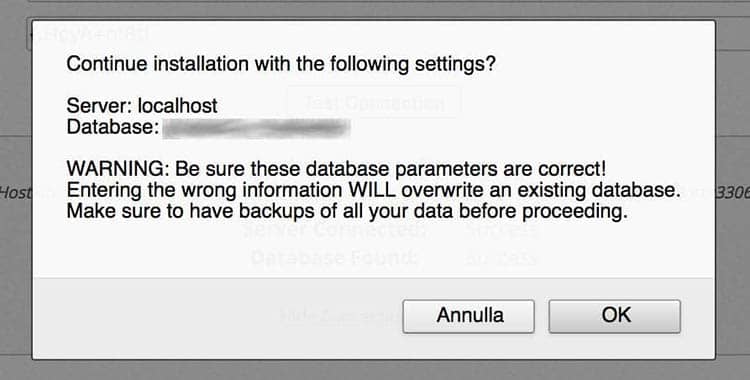Click the 'Continue installation' question heading

tap(281, 64)
